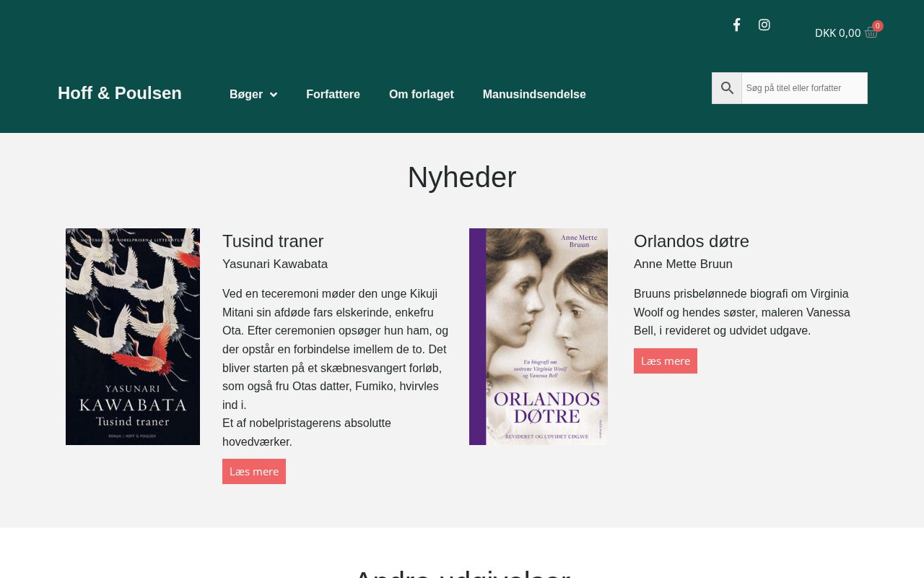Viewport: 924px width, 578px height.
Task: Open the shopping cart basket icon
Action: point(871,33)
